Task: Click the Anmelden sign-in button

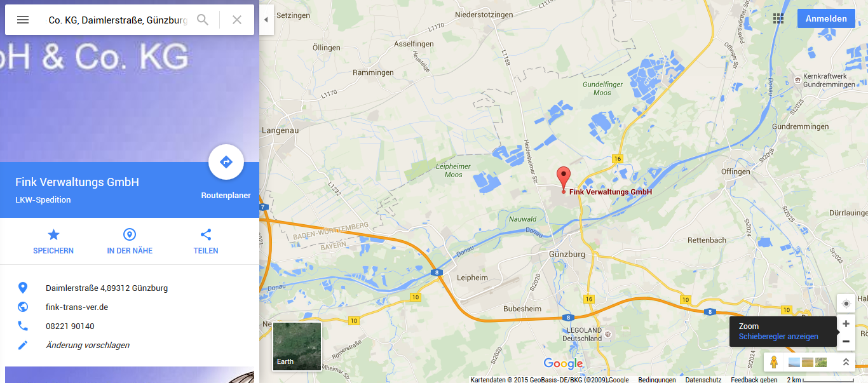Action: [826, 18]
